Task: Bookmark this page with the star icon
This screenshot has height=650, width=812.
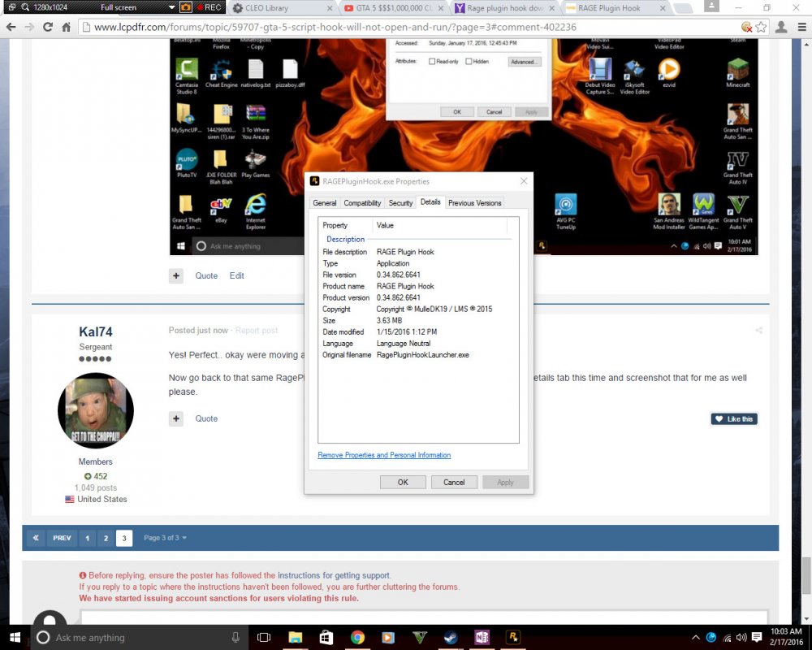Action: [x=761, y=27]
